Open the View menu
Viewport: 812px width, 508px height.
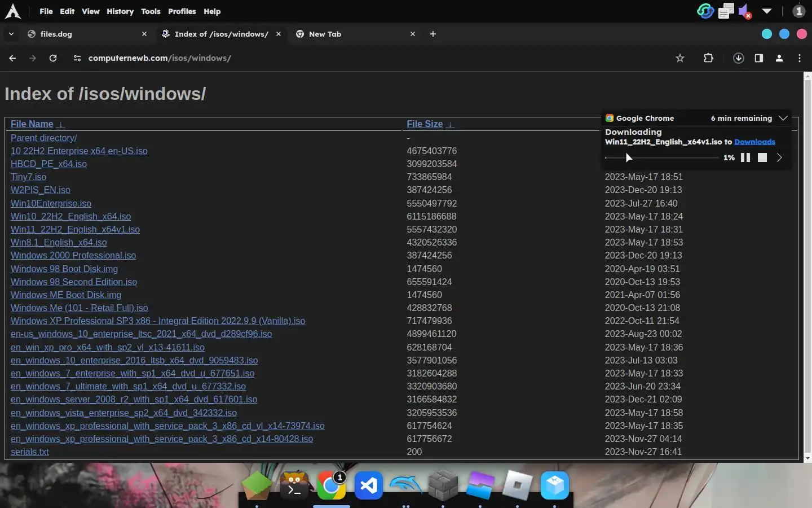click(x=91, y=11)
